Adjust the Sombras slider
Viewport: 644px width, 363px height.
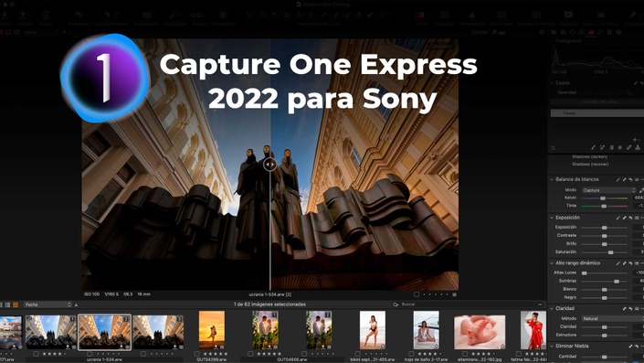click(x=605, y=282)
